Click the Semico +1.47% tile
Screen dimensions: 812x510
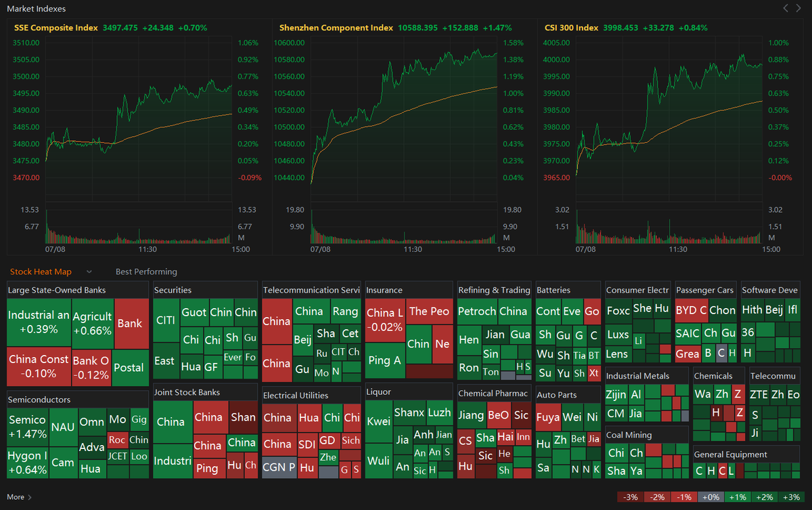[x=28, y=427]
